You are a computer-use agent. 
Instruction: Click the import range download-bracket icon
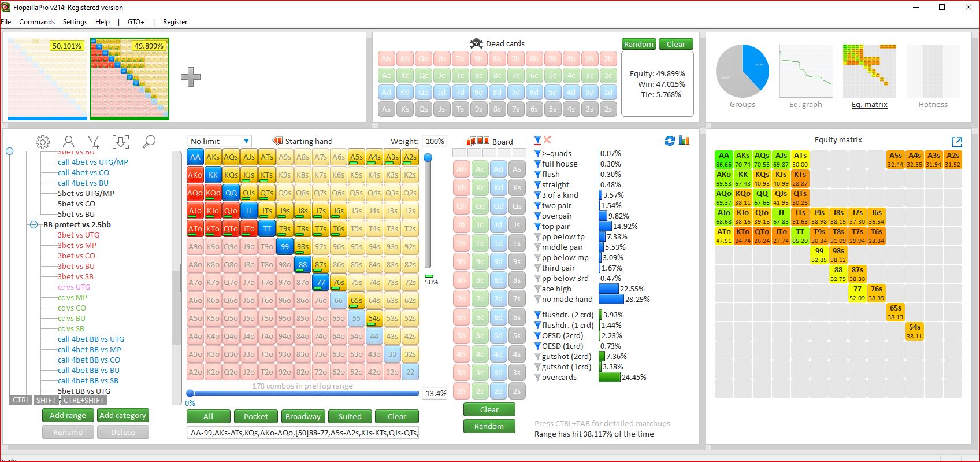tap(120, 142)
